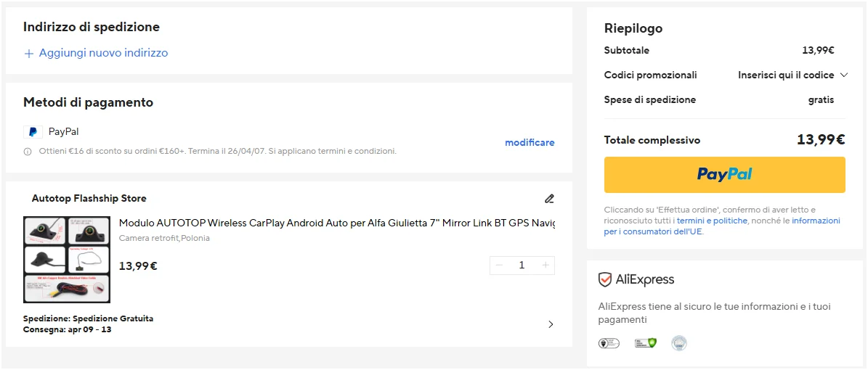This screenshot has width=868, height=370.
Task: Expand the promo code chevron dropdown
Action: click(x=843, y=75)
